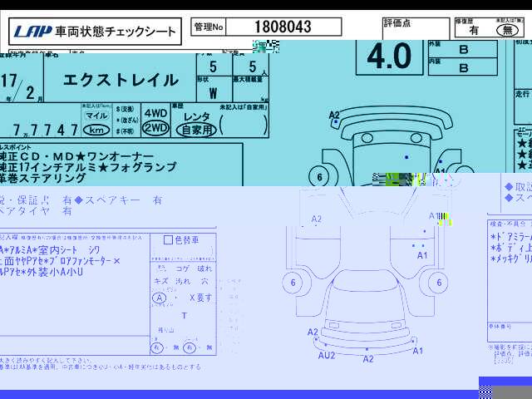The width and height of the screenshot is (532, 399).
Task: Click the 4.0 evaluation score box
Action: [x=390, y=57]
